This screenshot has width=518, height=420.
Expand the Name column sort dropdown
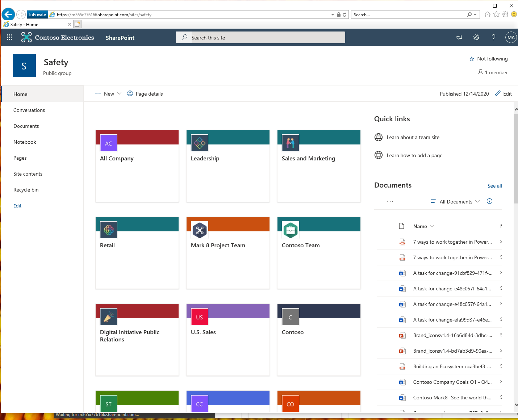[433, 226]
